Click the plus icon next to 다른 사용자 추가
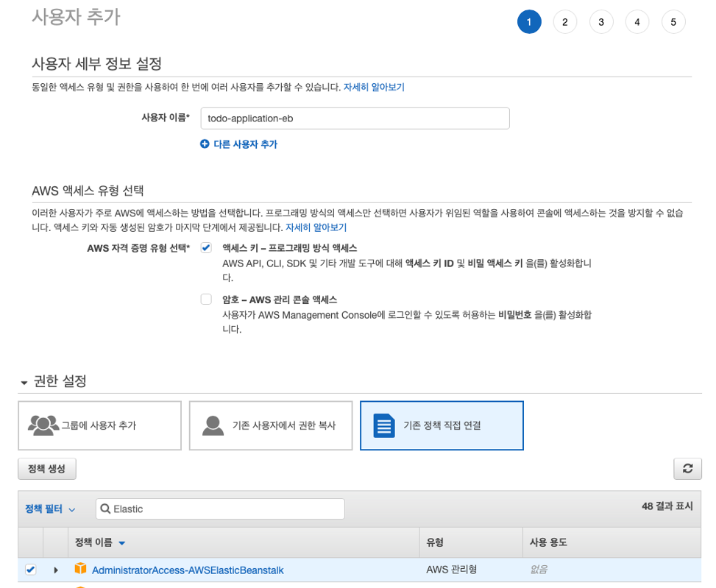This screenshot has height=588, width=716. [205, 144]
